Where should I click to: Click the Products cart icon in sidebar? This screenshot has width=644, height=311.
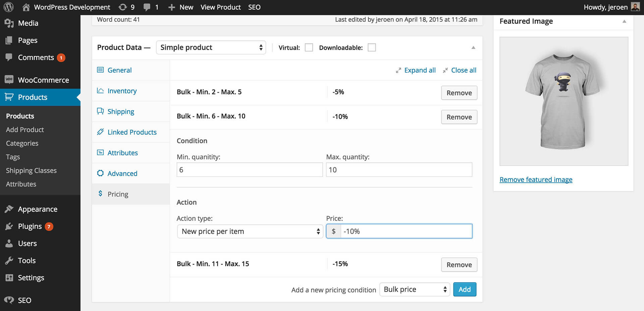9,97
